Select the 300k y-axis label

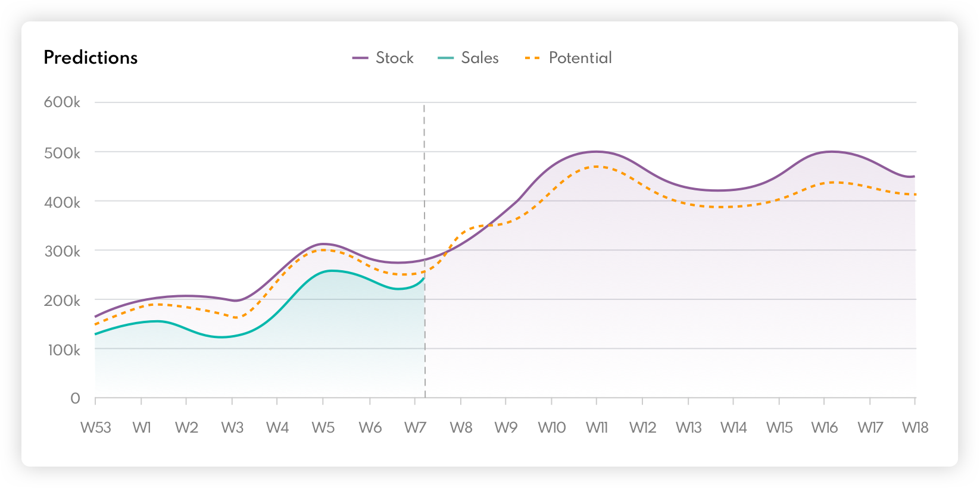point(62,251)
